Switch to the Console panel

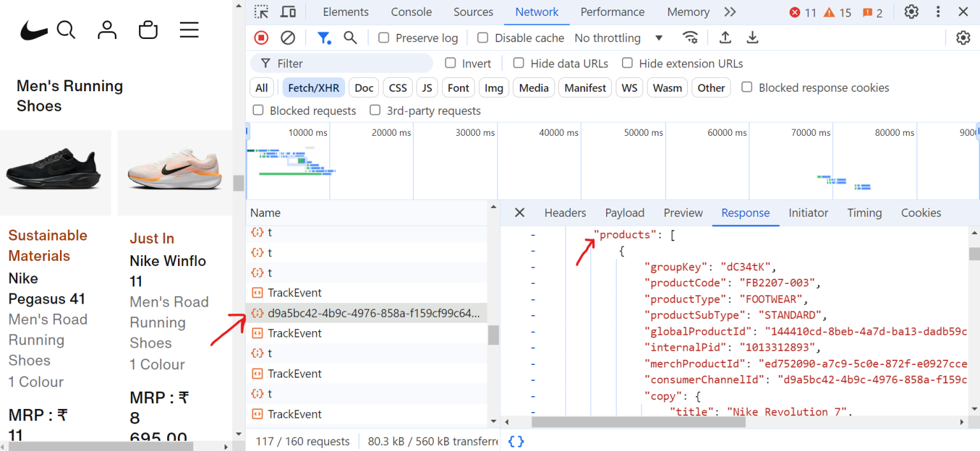click(x=411, y=11)
